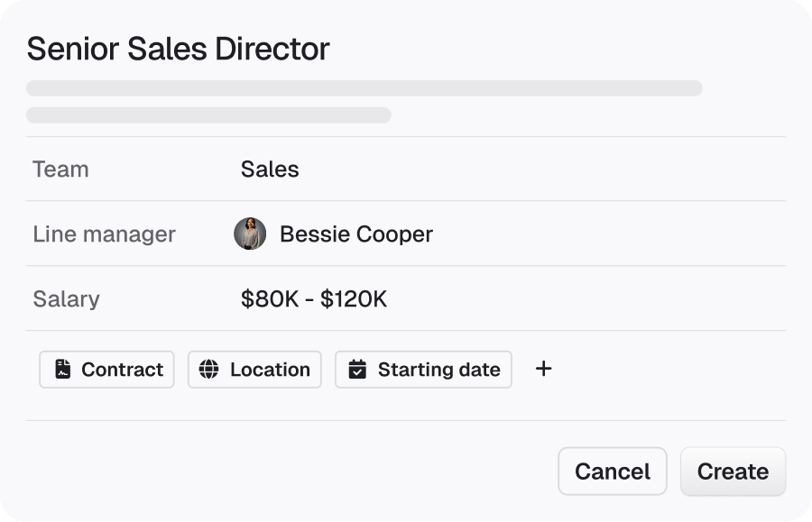Click the Bessie Cooper name text
Image resolution: width=812 pixels, height=522 pixels.
pos(356,234)
